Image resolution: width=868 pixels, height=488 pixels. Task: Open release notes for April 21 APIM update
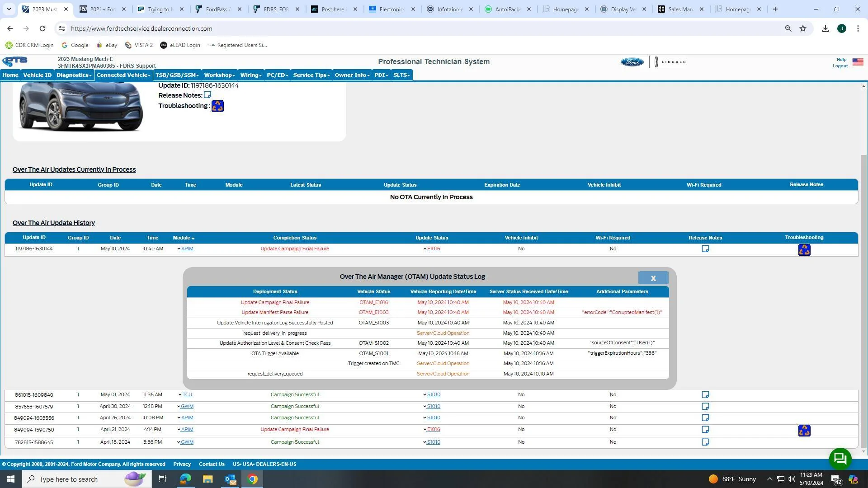(x=705, y=430)
